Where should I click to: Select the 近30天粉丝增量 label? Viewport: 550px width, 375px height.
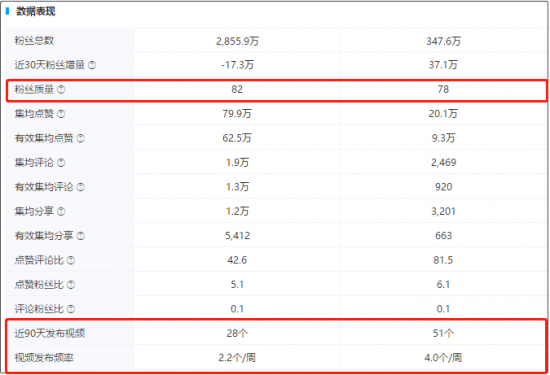coord(49,65)
